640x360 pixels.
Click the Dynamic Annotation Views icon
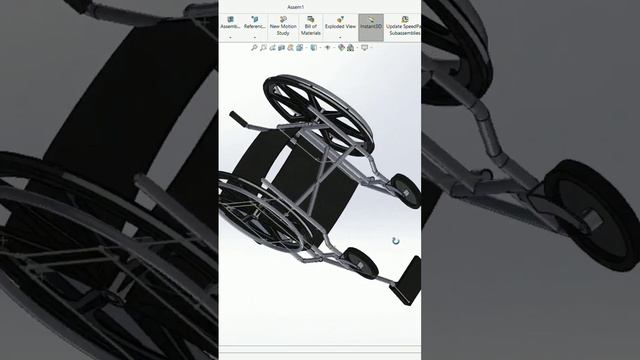click(290, 48)
